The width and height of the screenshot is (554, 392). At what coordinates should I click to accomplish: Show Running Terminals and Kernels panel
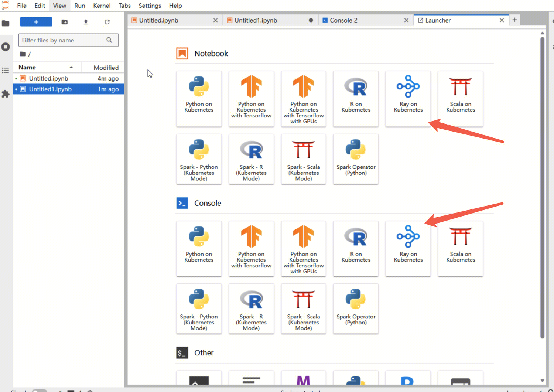[6, 47]
